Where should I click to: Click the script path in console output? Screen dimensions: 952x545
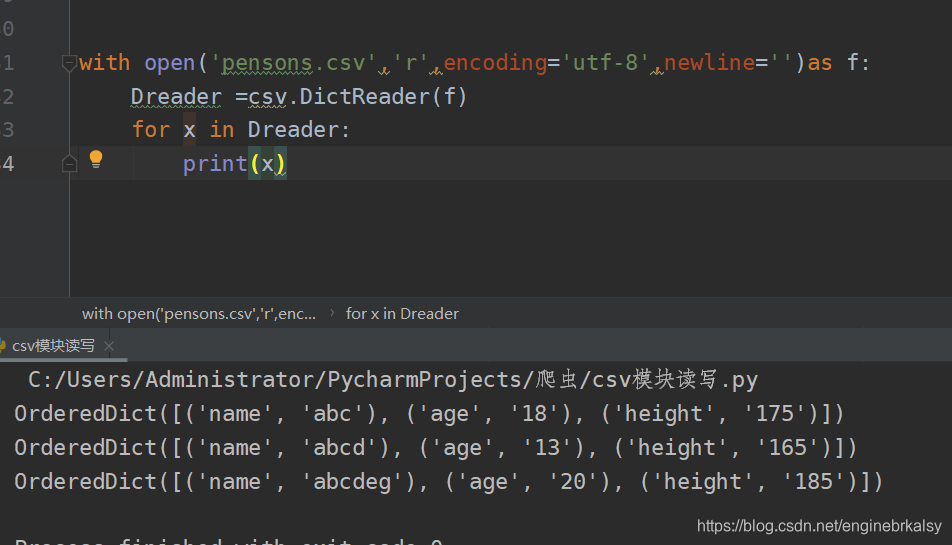point(393,380)
